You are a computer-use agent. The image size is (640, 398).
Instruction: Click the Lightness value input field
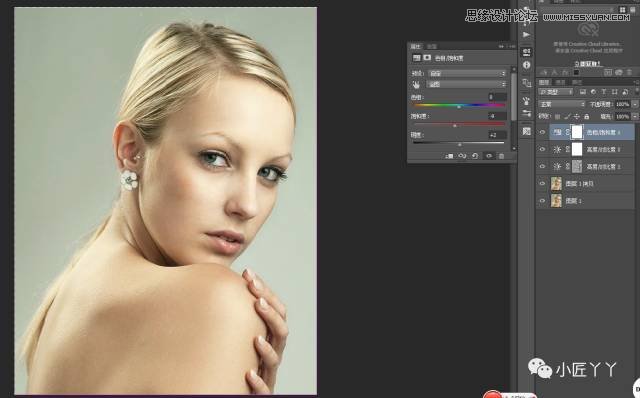(x=498, y=135)
